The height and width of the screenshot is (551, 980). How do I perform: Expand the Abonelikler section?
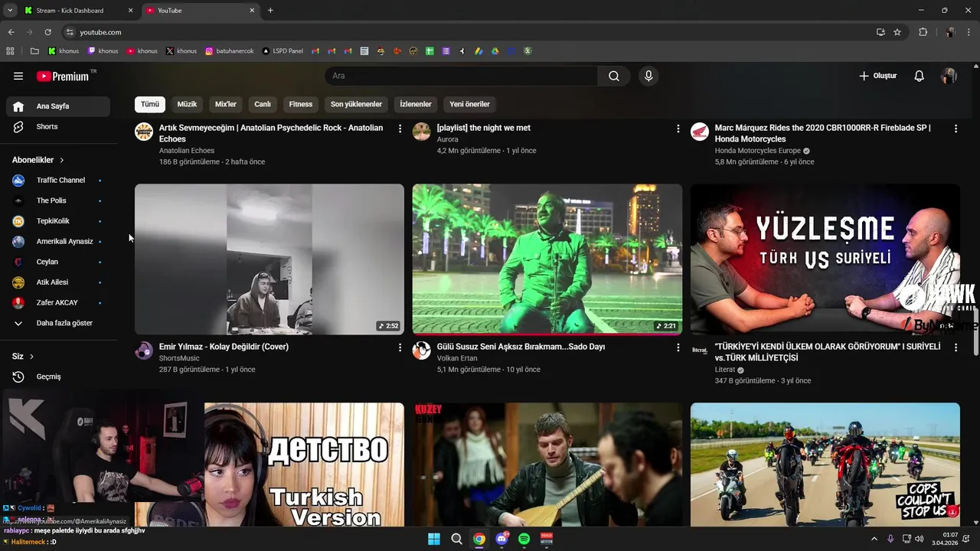point(38,160)
